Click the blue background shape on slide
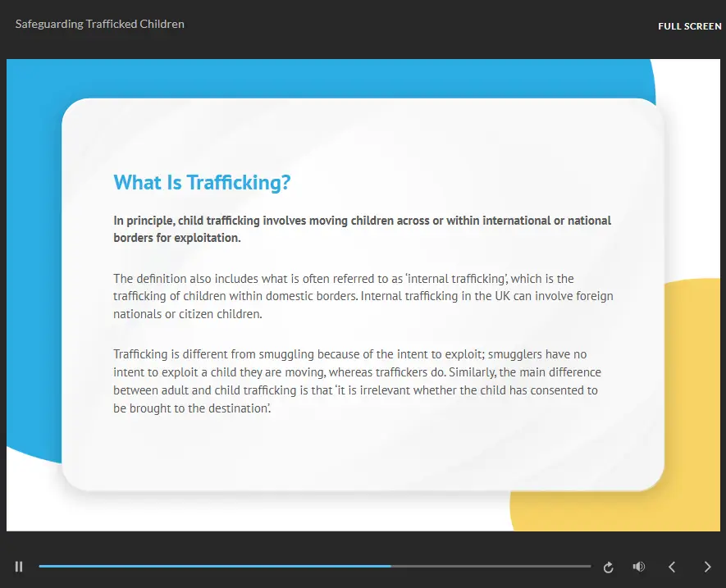 click(x=33, y=246)
